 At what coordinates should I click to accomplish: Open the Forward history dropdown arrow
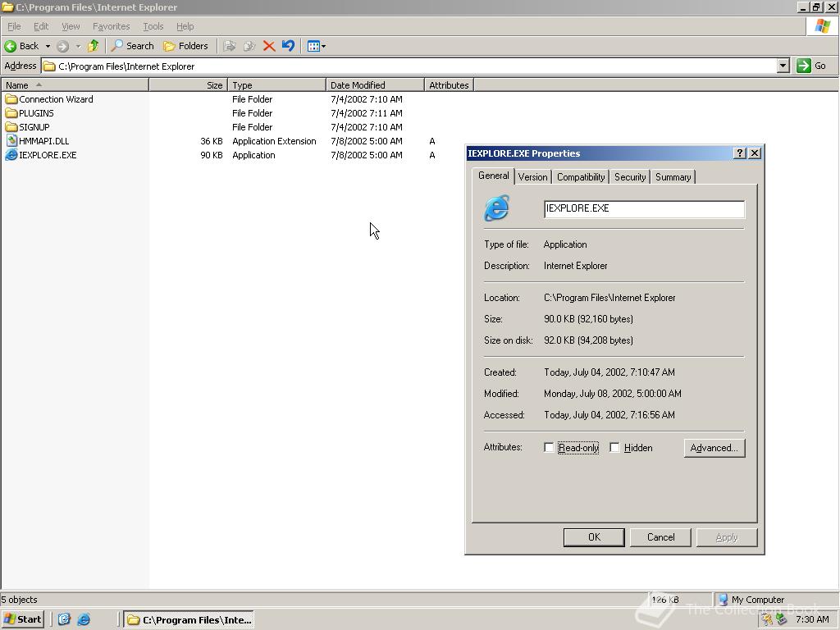click(x=78, y=46)
